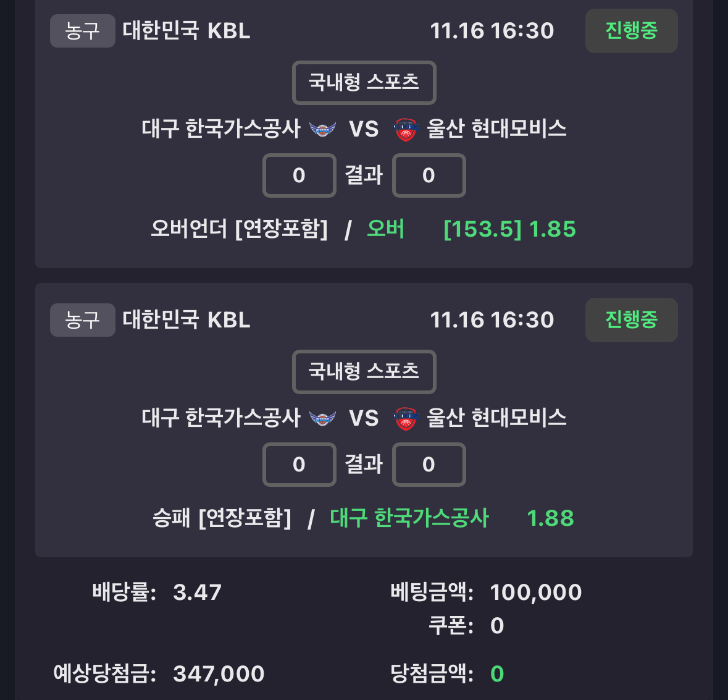Click 대구 한국가스공사 score box in 승패 bet
Screen dimensions: 728x700
[299, 465]
